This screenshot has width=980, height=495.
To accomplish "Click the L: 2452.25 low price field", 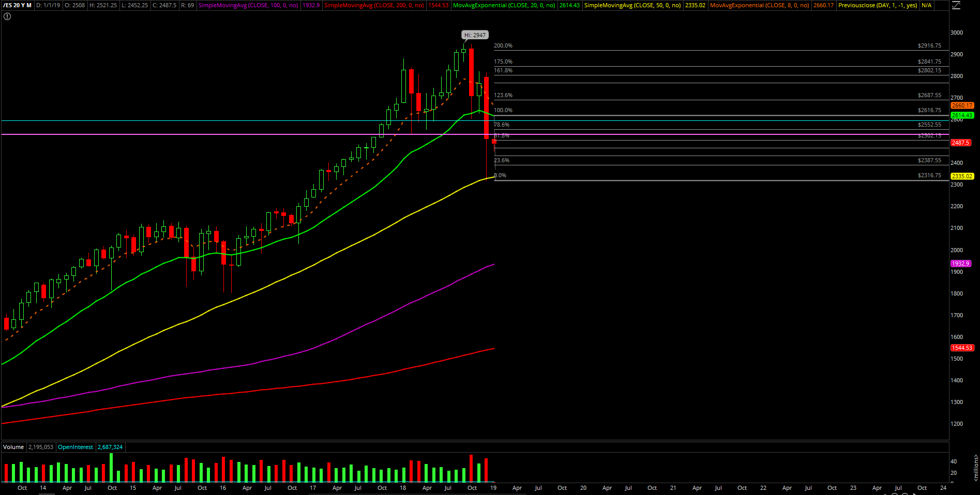I will pos(135,5).
